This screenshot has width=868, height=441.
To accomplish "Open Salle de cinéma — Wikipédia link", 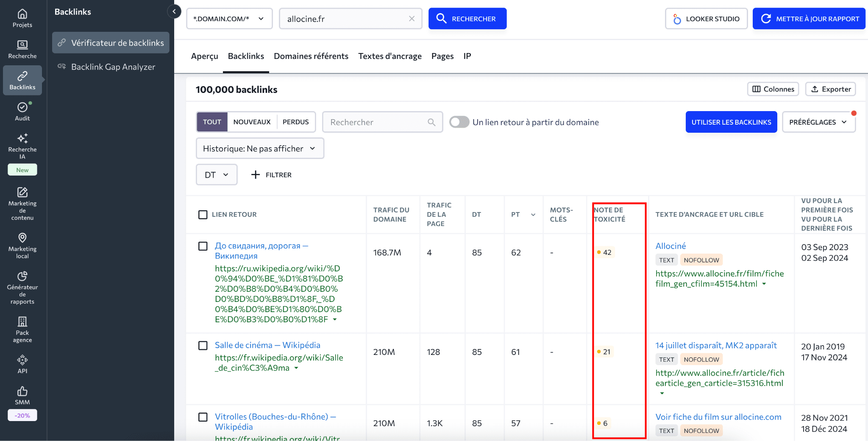I will [x=267, y=345].
